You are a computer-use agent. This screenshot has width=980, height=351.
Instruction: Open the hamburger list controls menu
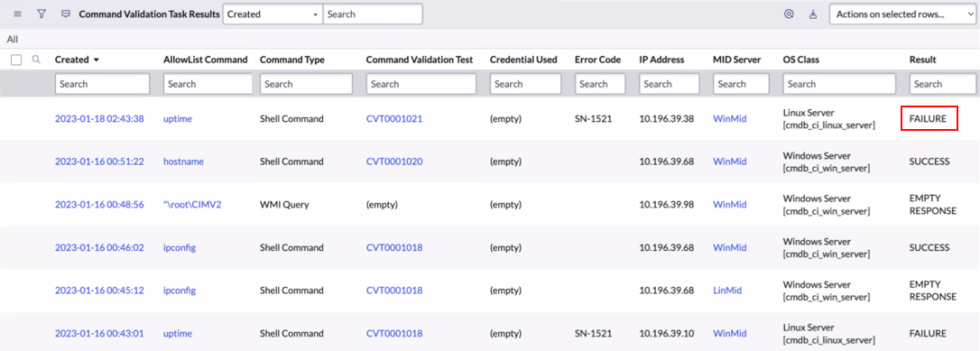(17, 14)
